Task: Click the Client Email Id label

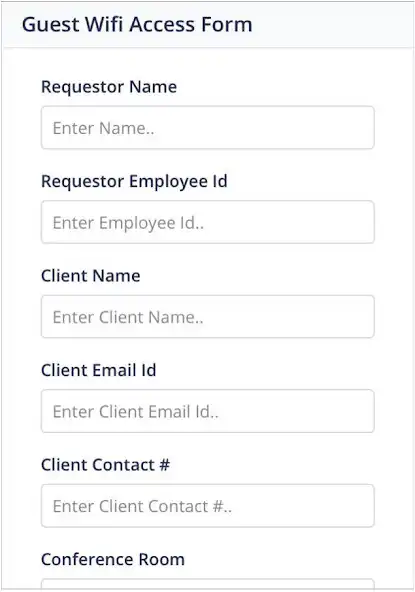Action: point(99,370)
